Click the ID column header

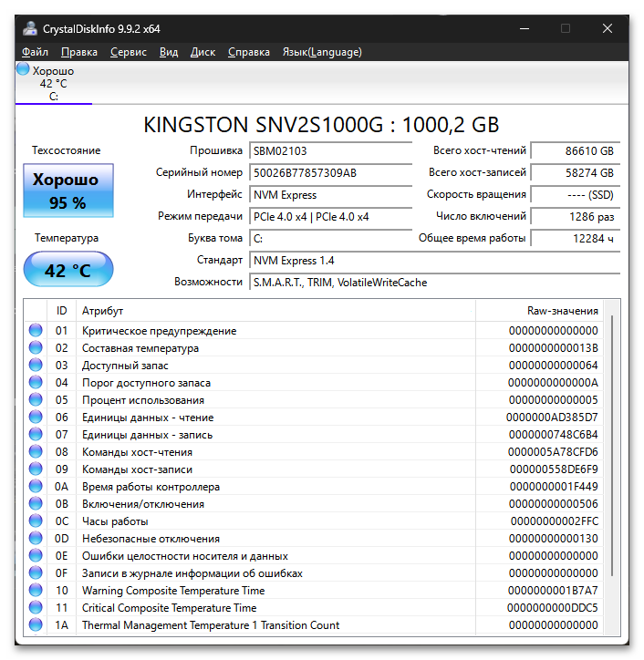pos(61,311)
